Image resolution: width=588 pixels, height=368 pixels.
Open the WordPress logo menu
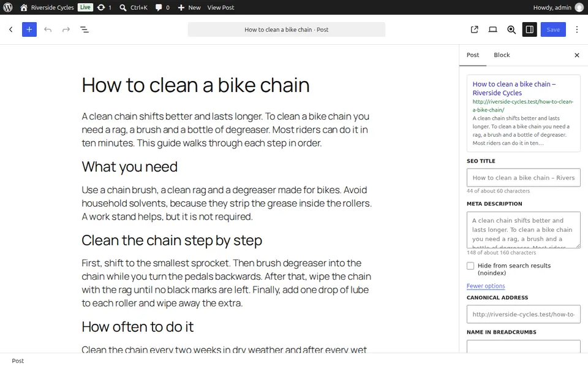point(8,7)
